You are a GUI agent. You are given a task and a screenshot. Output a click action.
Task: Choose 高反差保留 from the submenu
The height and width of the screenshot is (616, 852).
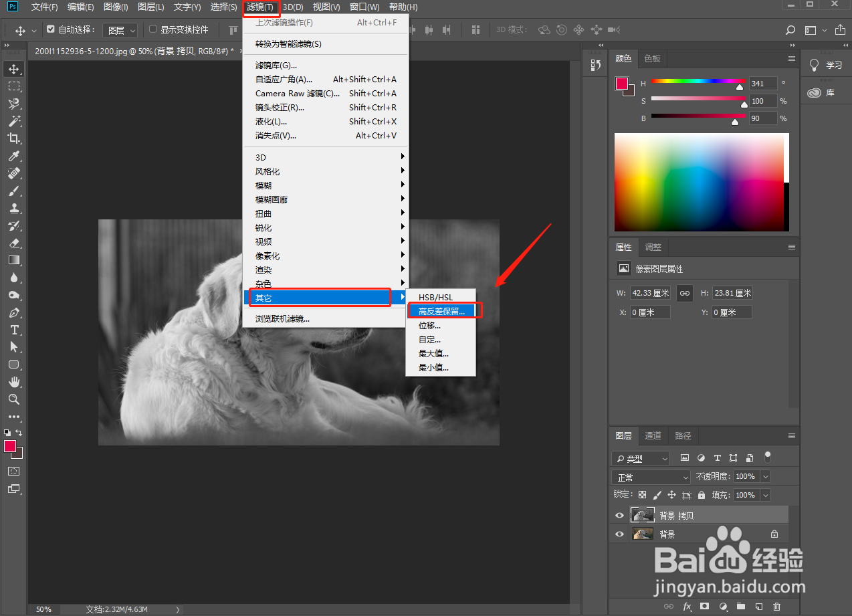pos(441,311)
